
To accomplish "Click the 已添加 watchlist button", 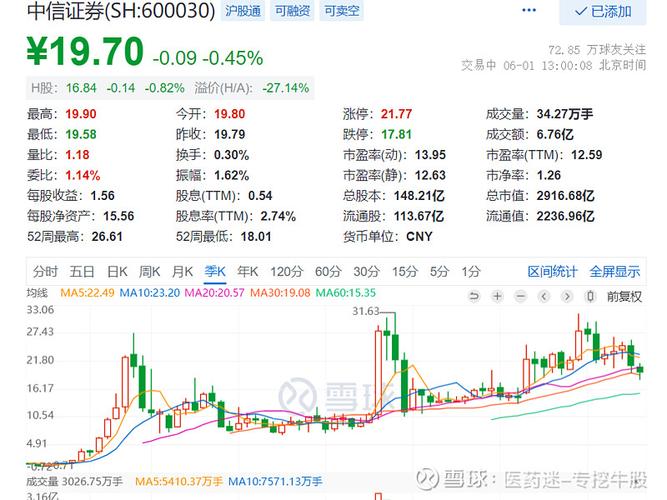I will pyautogui.click(x=603, y=12).
